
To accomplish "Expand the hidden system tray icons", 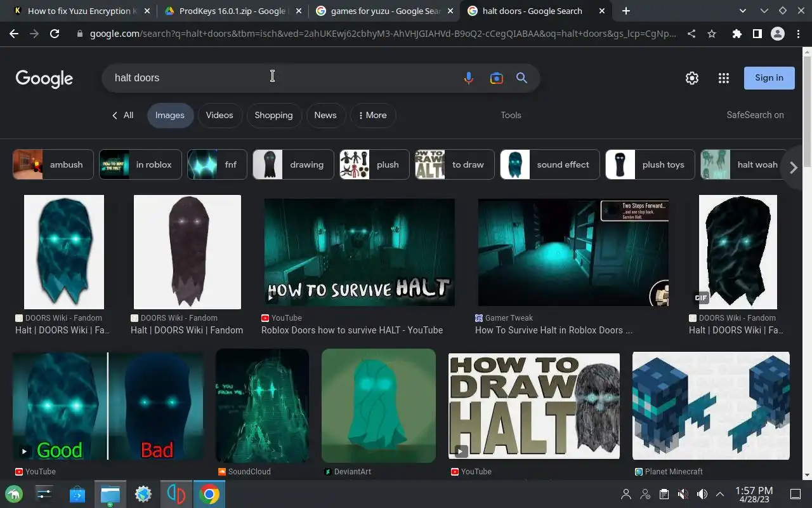I will point(720,494).
